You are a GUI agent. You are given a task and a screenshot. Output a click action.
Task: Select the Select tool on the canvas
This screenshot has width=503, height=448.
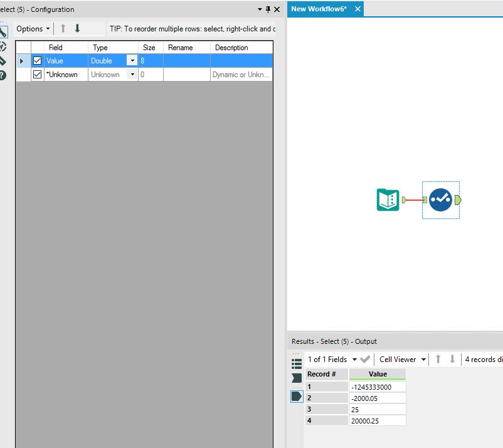point(441,199)
